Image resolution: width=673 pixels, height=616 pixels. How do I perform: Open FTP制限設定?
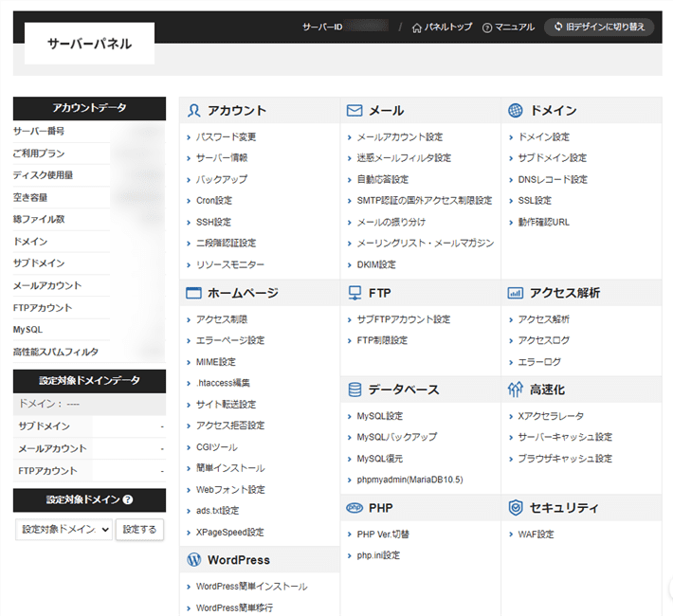(x=382, y=340)
